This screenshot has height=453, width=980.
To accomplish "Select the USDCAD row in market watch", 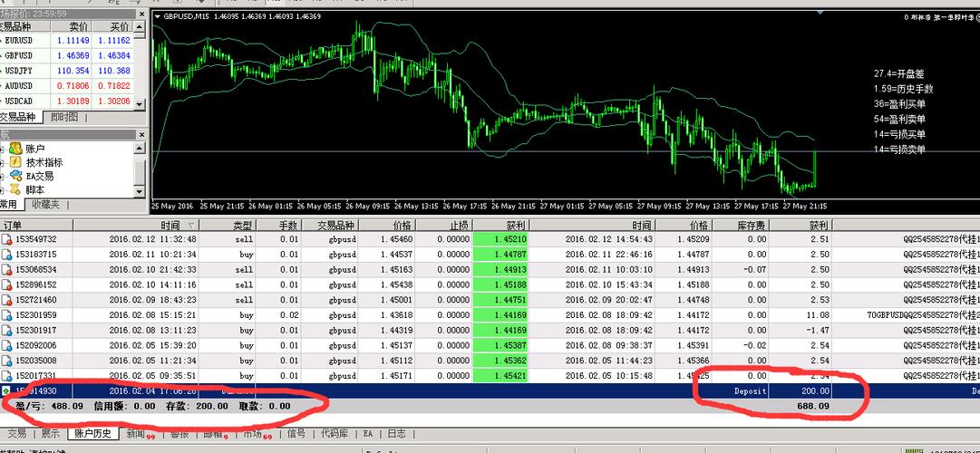I will pyautogui.click(x=67, y=101).
